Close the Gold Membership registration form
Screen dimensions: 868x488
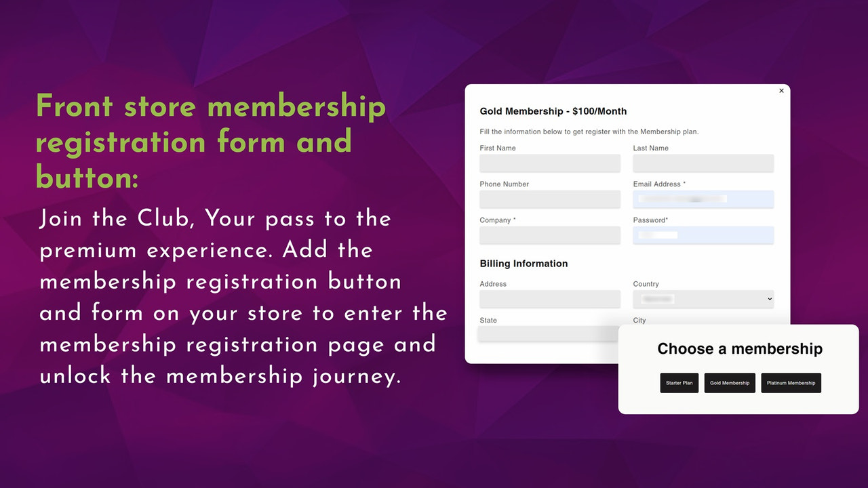[x=781, y=90]
